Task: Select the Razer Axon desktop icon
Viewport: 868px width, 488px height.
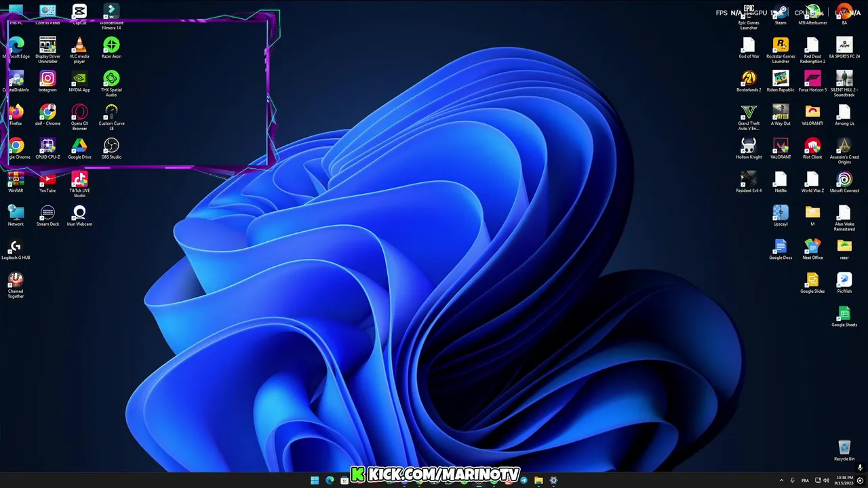Action: click(111, 48)
